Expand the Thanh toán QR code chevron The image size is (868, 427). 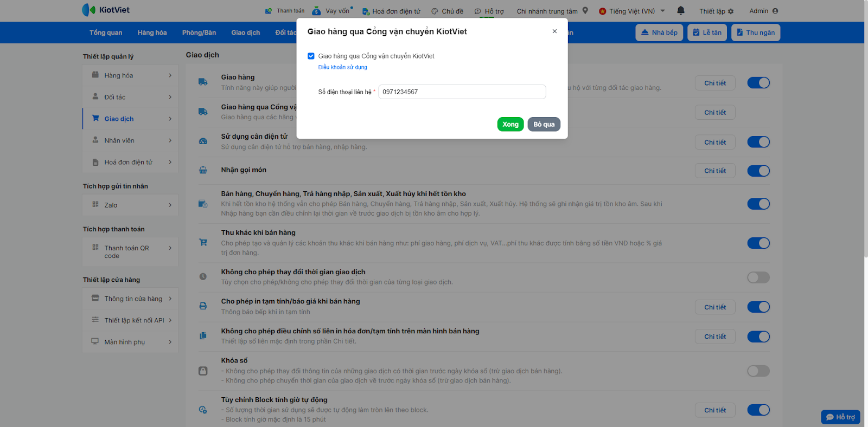click(x=170, y=248)
